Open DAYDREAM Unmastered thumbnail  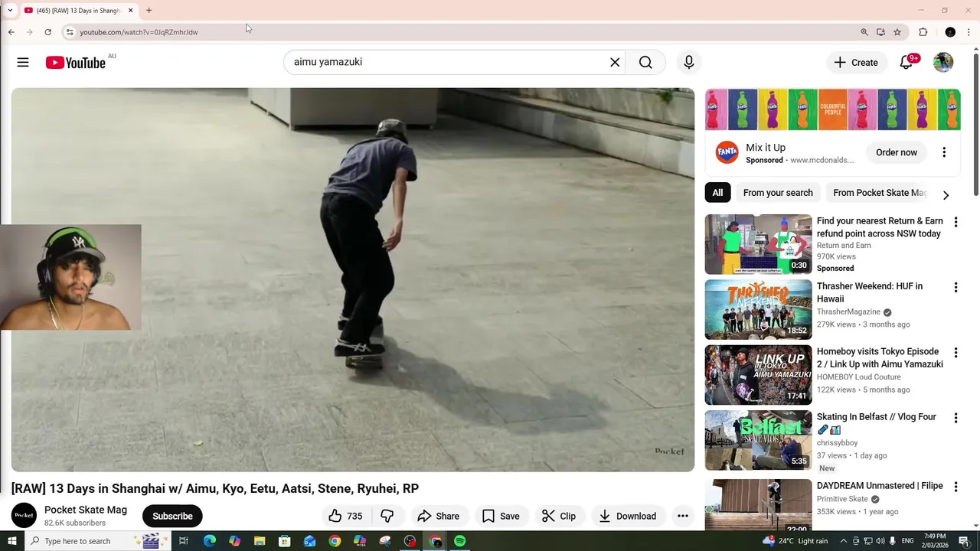(758, 505)
